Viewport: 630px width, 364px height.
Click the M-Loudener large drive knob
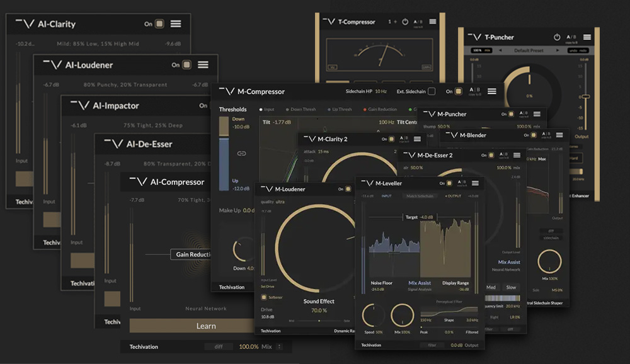point(316,248)
